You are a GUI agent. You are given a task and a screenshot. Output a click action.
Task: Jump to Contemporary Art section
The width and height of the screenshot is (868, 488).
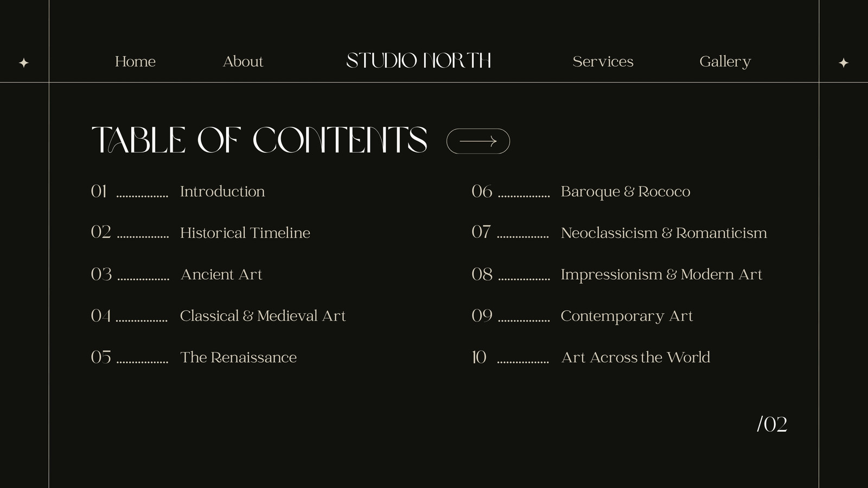click(627, 316)
